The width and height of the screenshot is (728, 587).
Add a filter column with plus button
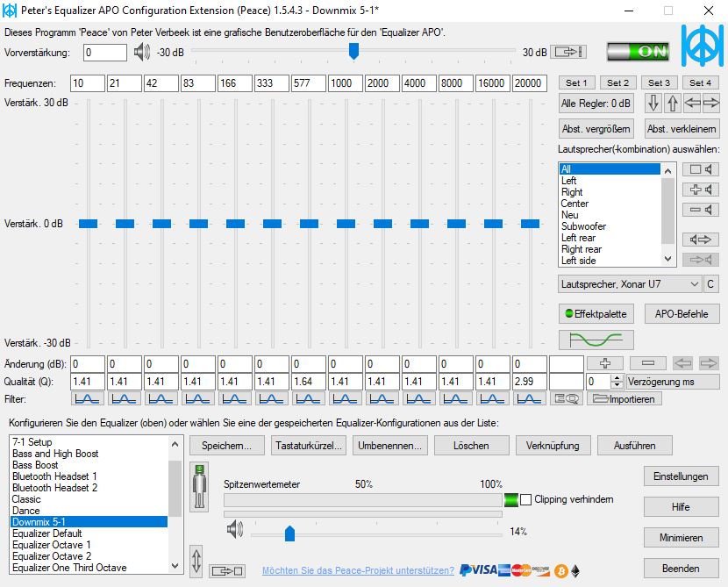click(605, 363)
